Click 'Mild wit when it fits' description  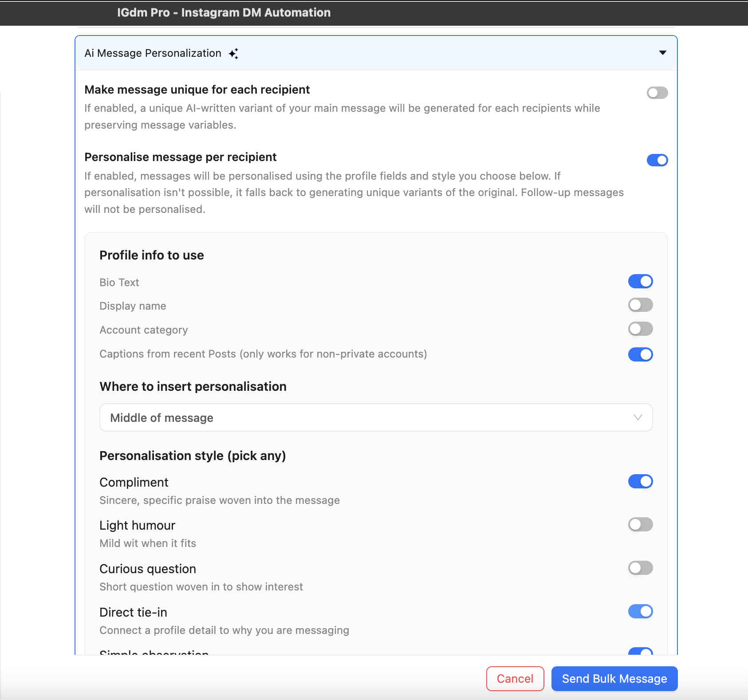pos(148,543)
